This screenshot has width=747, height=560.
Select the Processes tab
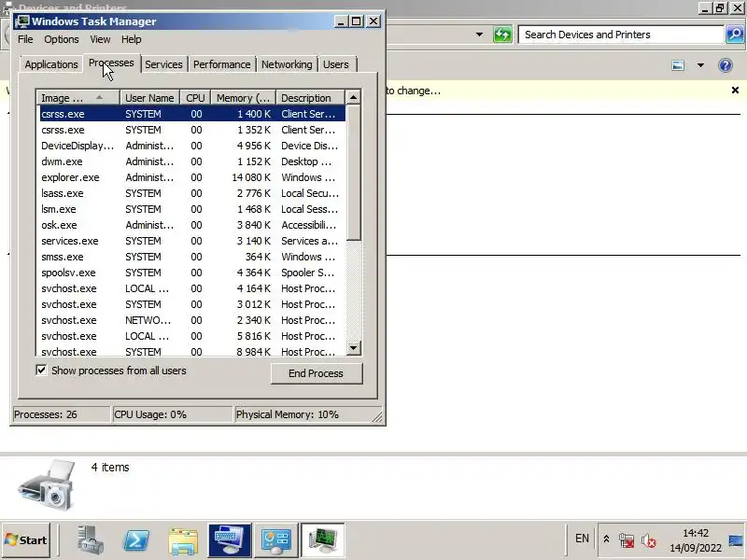111,63
